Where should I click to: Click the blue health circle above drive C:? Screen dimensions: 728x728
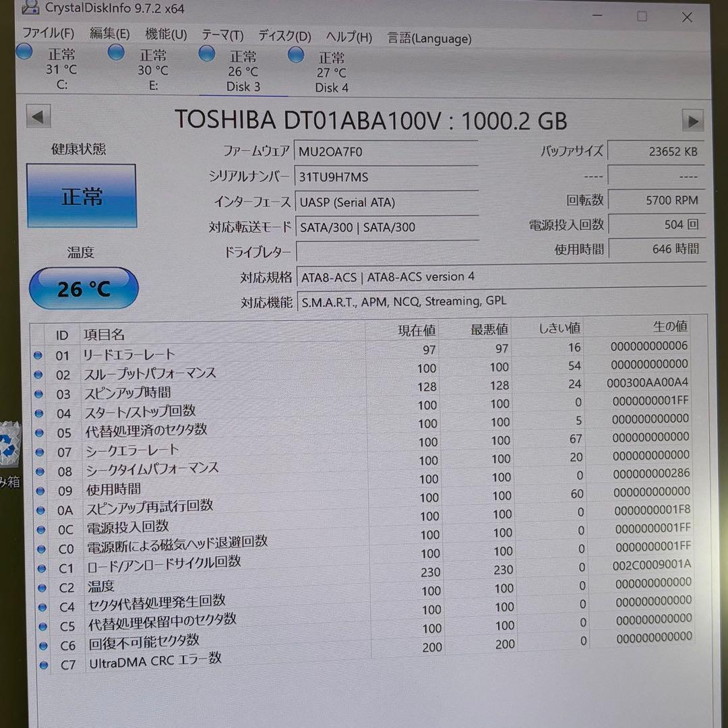pyautogui.click(x=24, y=51)
